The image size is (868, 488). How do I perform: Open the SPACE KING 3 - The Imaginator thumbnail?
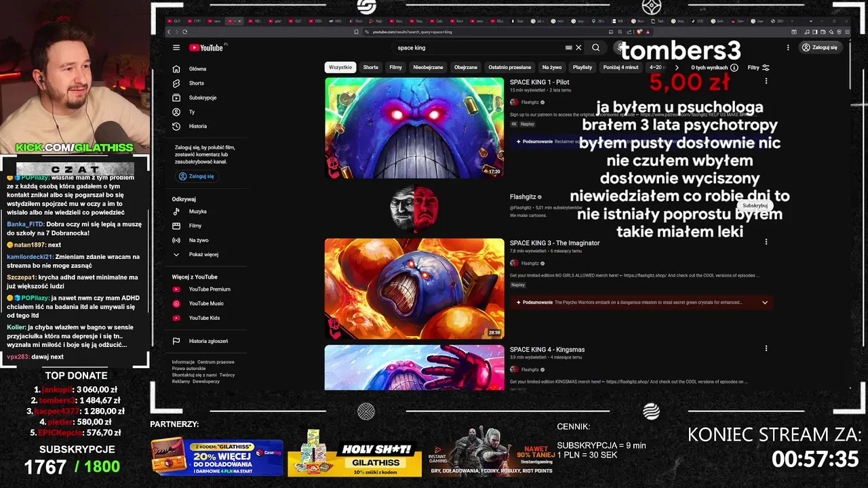coord(414,288)
